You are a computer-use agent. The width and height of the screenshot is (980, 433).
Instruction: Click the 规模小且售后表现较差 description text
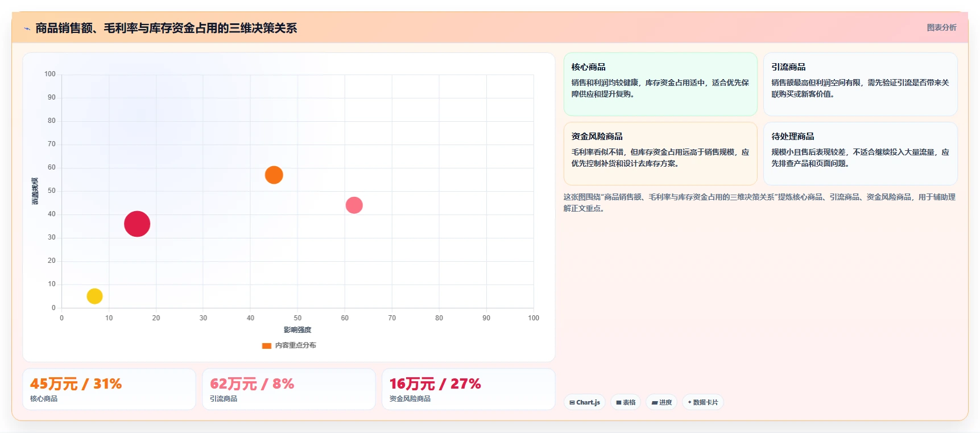[860, 158]
